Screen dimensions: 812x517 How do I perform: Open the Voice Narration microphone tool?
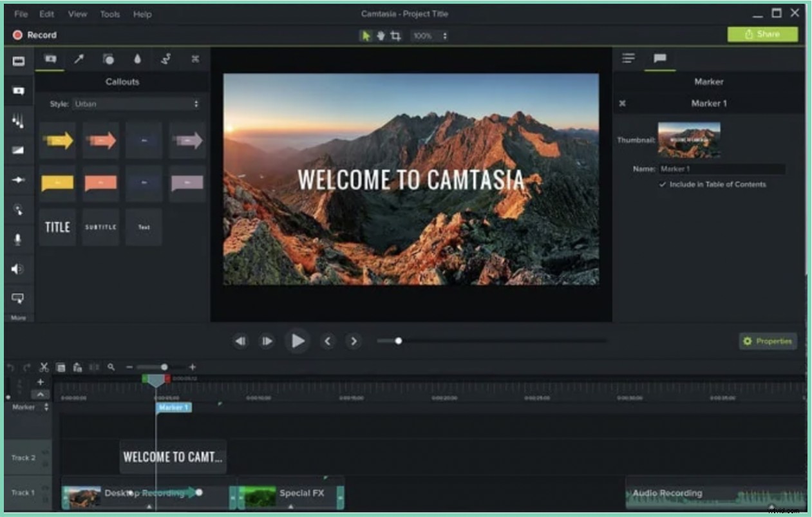point(18,240)
